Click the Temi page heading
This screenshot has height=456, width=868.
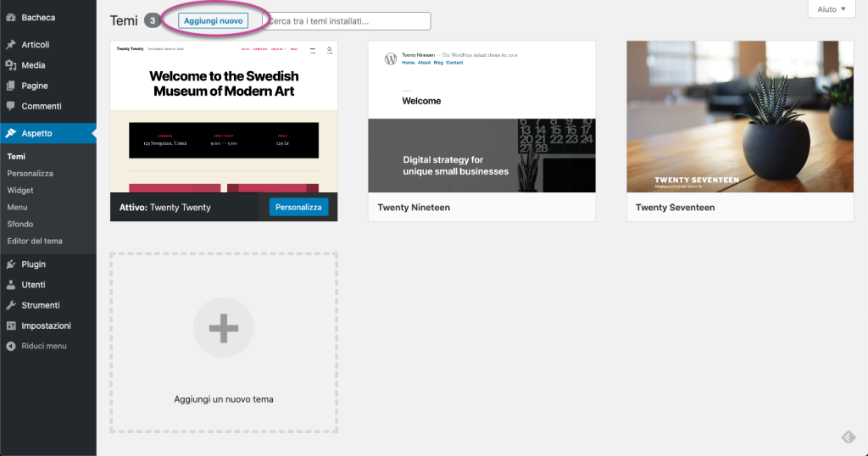124,20
